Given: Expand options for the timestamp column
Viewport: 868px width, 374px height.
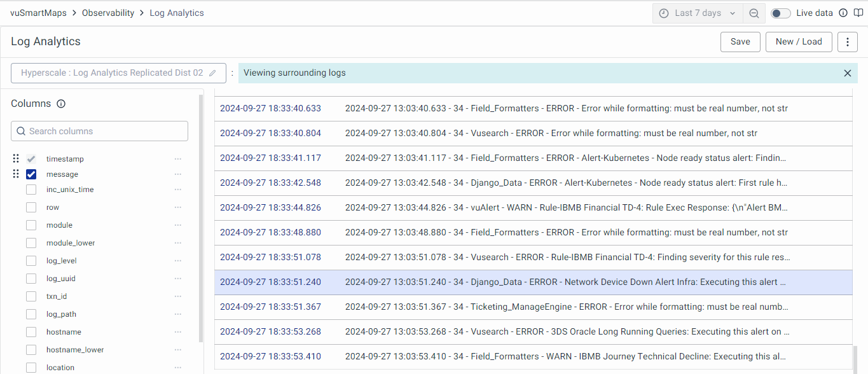Looking at the screenshot, I should coord(178,159).
